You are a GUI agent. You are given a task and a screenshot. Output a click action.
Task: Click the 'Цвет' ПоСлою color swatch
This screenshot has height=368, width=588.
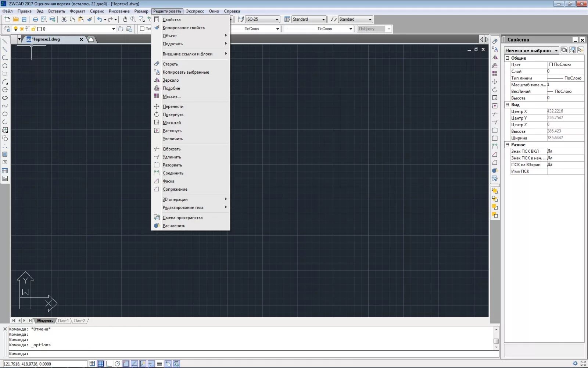click(551, 64)
